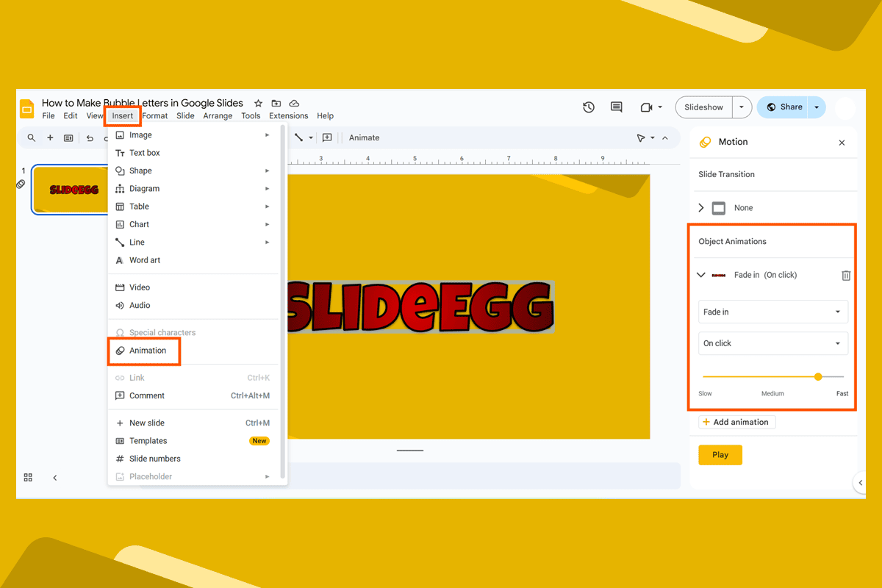Delete the Fade in animation with trash icon
Screen dimensions: 882x588
click(845, 275)
